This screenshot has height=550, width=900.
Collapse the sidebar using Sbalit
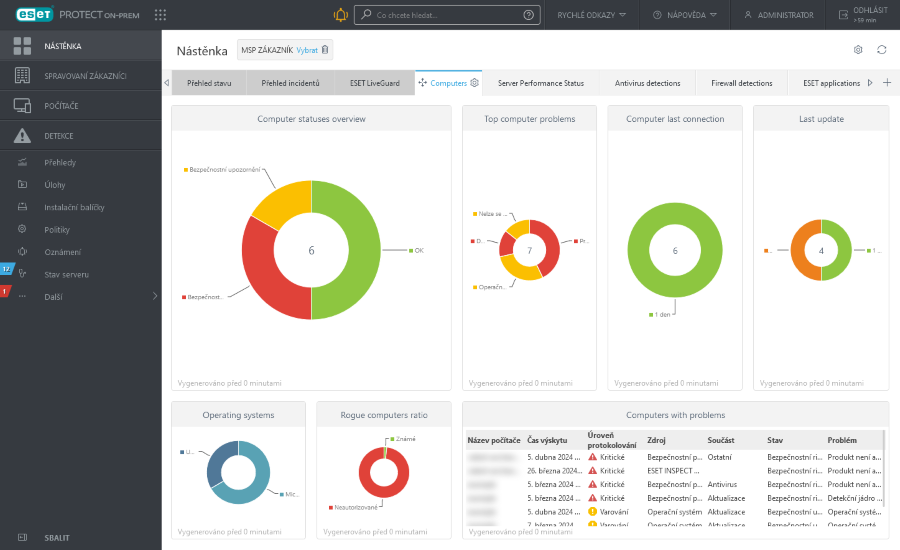[x=57, y=537]
